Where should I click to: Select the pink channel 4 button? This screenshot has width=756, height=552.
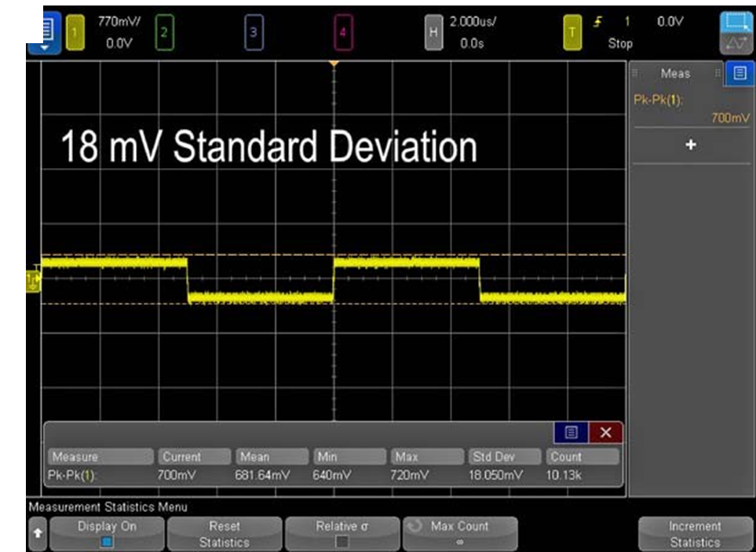(341, 32)
